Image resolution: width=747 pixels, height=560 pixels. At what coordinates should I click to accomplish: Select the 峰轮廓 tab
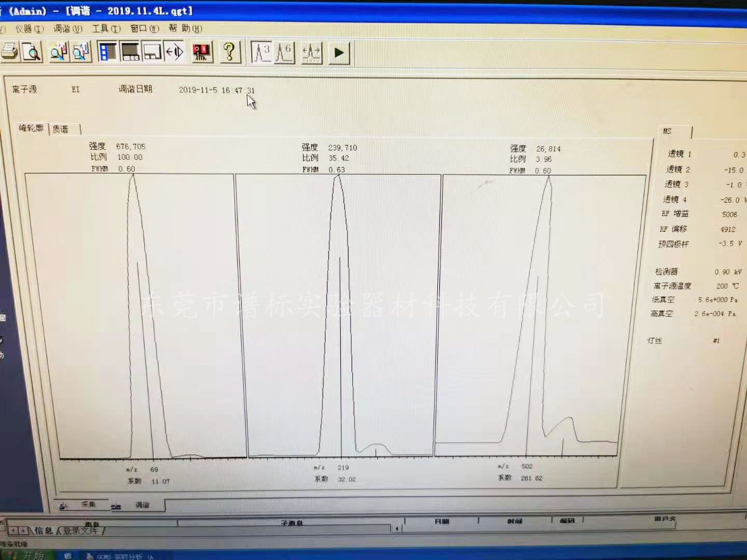pos(31,128)
